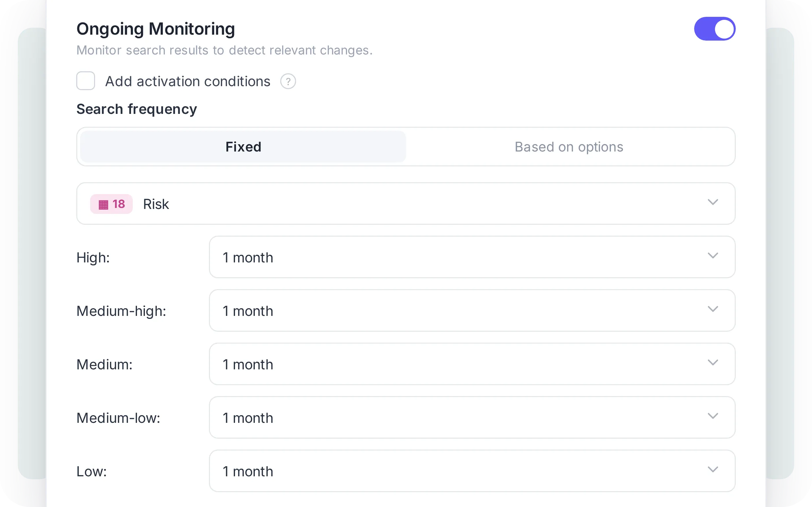
Task: Click the "Low:" label
Action: coord(91,471)
